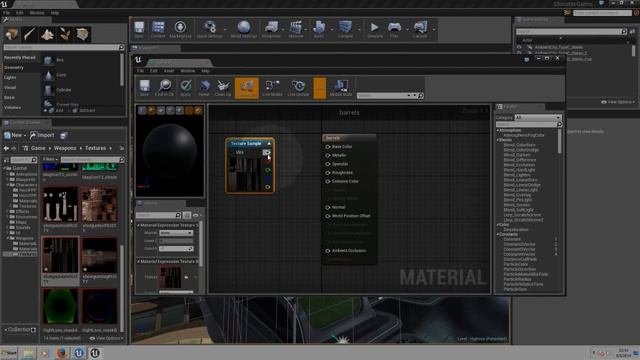This screenshot has height=360, width=640.
Task: Open View Options in Scene Outliner
Action: 618,102
